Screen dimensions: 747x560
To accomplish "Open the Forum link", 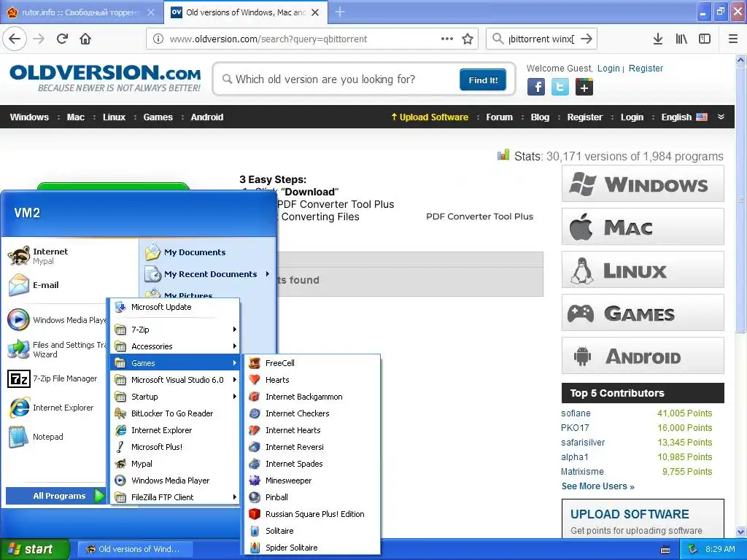I will pos(499,117).
